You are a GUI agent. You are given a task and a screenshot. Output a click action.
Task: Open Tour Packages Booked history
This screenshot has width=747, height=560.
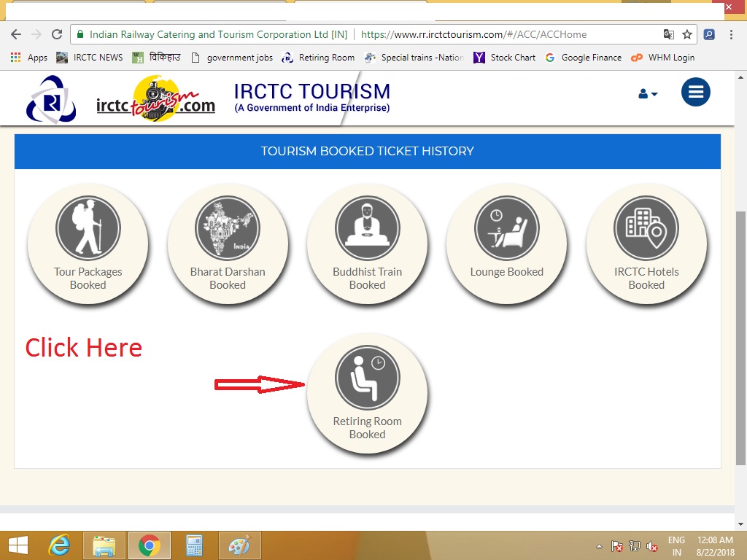88,244
